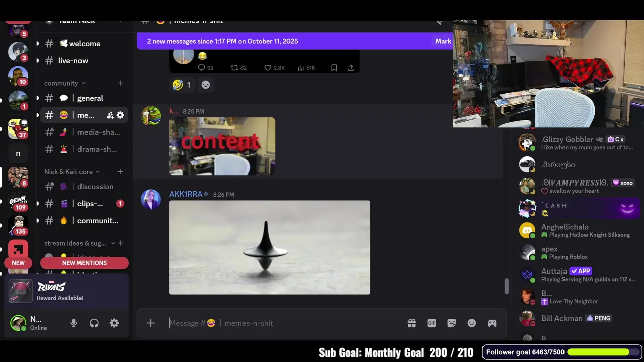
Task: Click the tweet views stats icon
Action: tap(301, 68)
